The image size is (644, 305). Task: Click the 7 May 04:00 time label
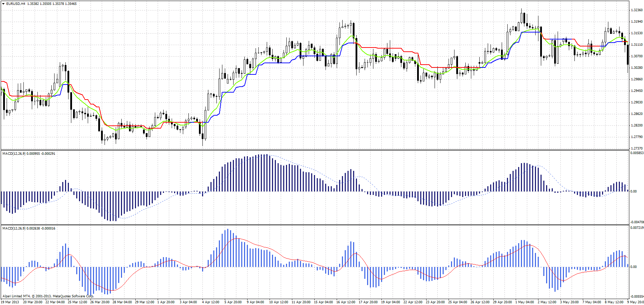[592, 302]
